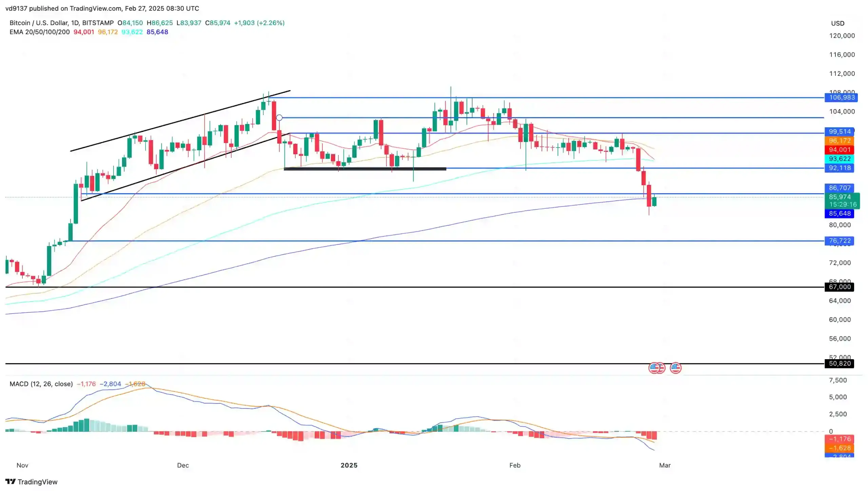Select the small circle anchor on the 102,700 line

pos(279,118)
